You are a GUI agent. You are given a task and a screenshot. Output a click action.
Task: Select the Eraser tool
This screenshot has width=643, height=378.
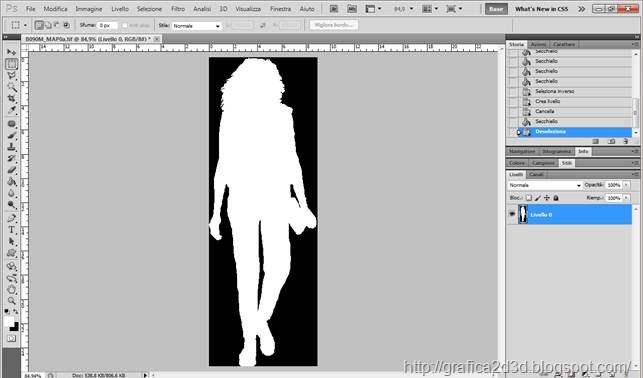[11, 170]
